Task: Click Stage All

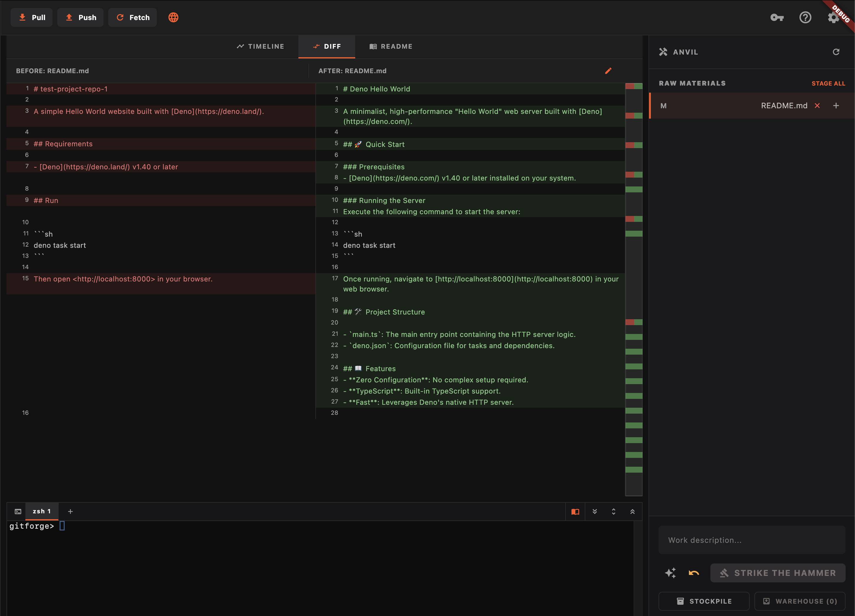Action: click(x=828, y=83)
